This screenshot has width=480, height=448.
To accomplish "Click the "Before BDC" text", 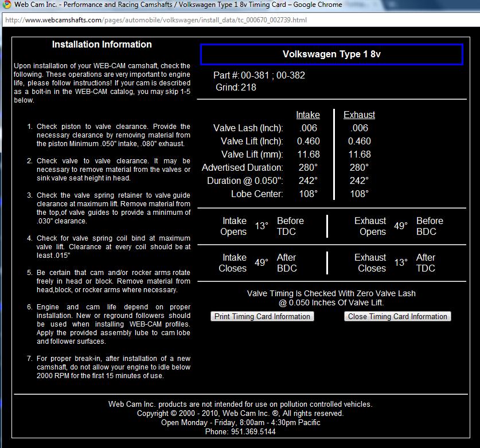I will [x=430, y=226].
